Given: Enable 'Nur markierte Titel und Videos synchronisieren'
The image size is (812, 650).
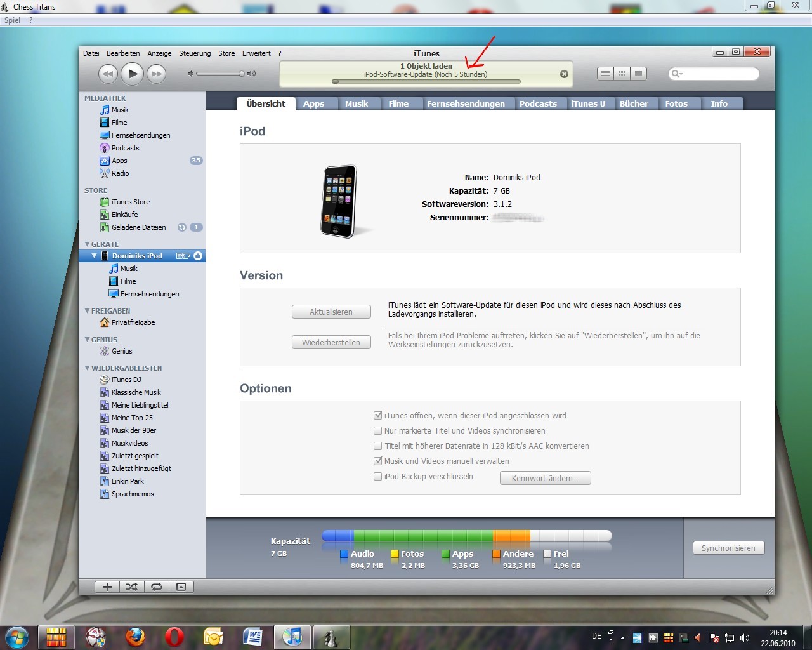Looking at the screenshot, I should [x=378, y=431].
